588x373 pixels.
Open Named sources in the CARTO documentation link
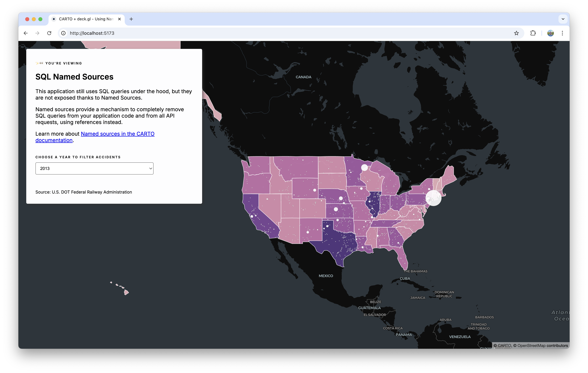tap(117, 134)
